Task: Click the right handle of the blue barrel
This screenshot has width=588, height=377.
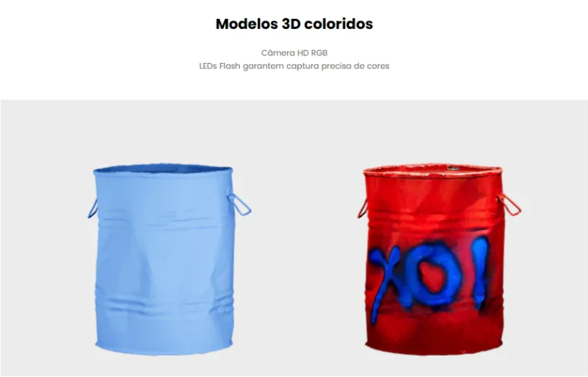Action: (240, 204)
